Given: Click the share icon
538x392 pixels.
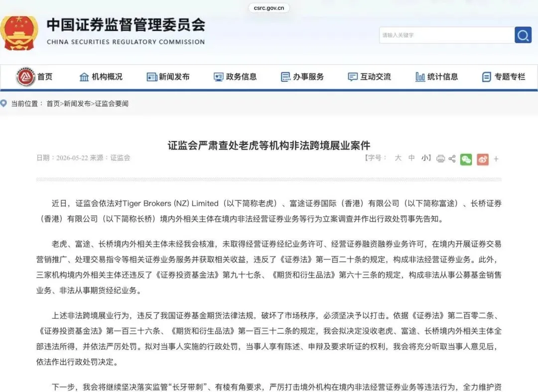Looking at the screenshot, I should [x=452, y=158].
